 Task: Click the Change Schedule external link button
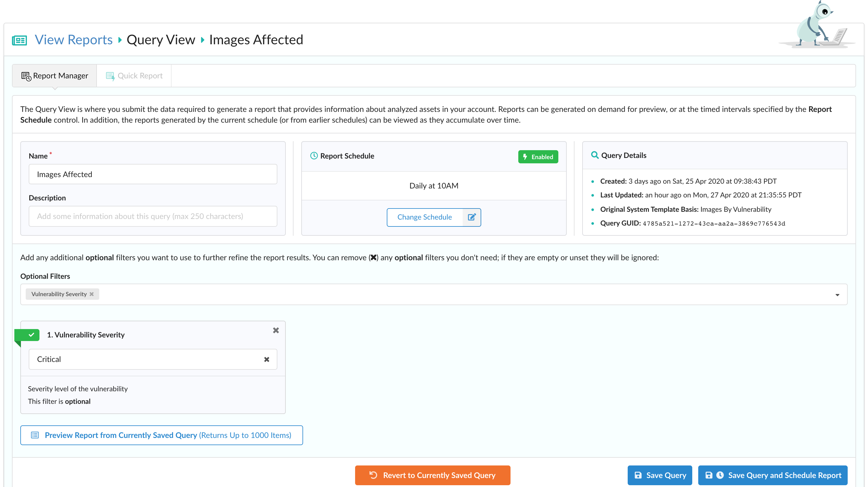tap(472, 217)
